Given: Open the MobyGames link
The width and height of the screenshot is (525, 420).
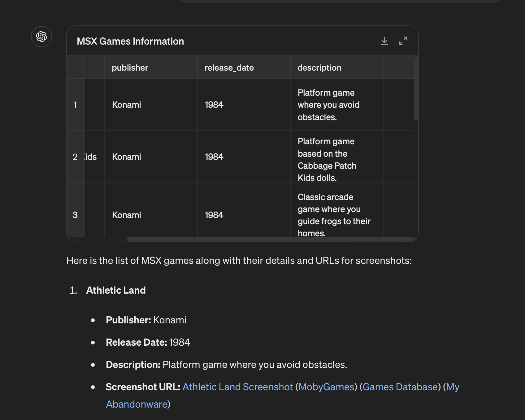Looking at the screenshot, I should tap(326, 387).
